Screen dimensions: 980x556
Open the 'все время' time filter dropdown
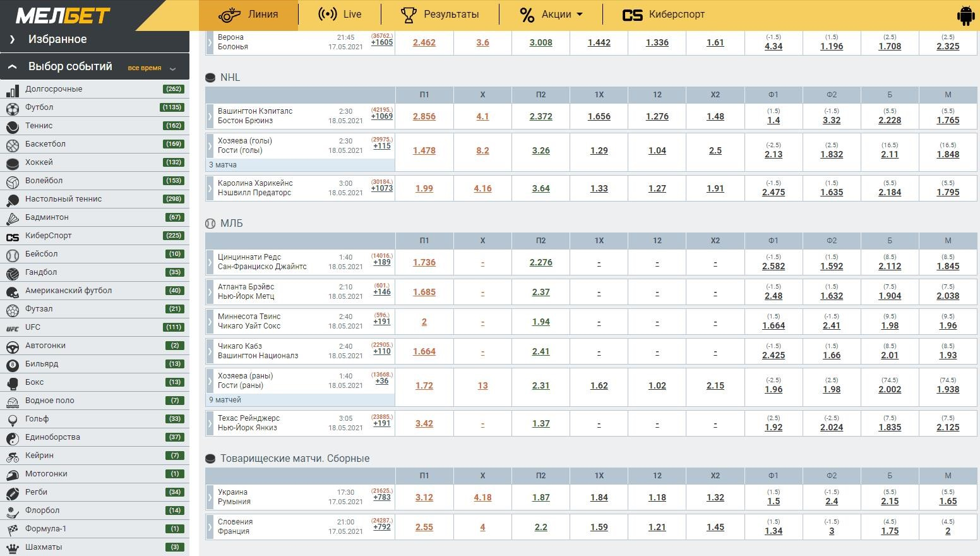click(152, 68)
